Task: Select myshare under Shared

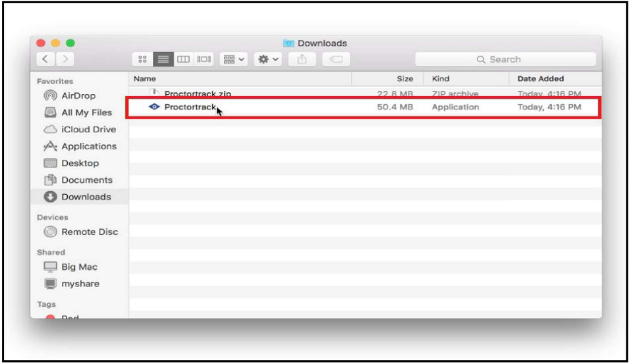Action: [x=80, y=284]
